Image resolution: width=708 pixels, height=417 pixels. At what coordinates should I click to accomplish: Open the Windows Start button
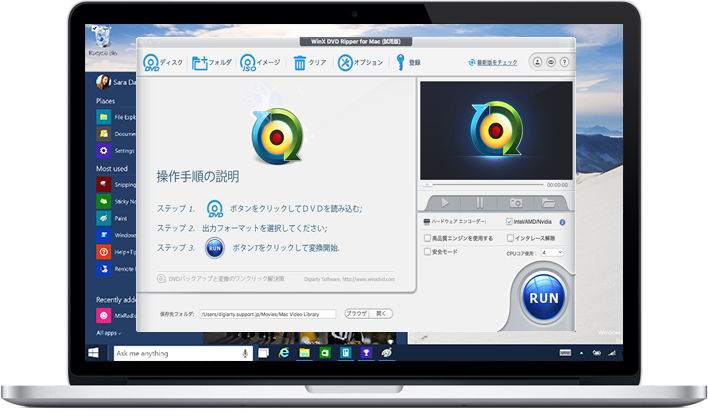[x=93, y=353]
